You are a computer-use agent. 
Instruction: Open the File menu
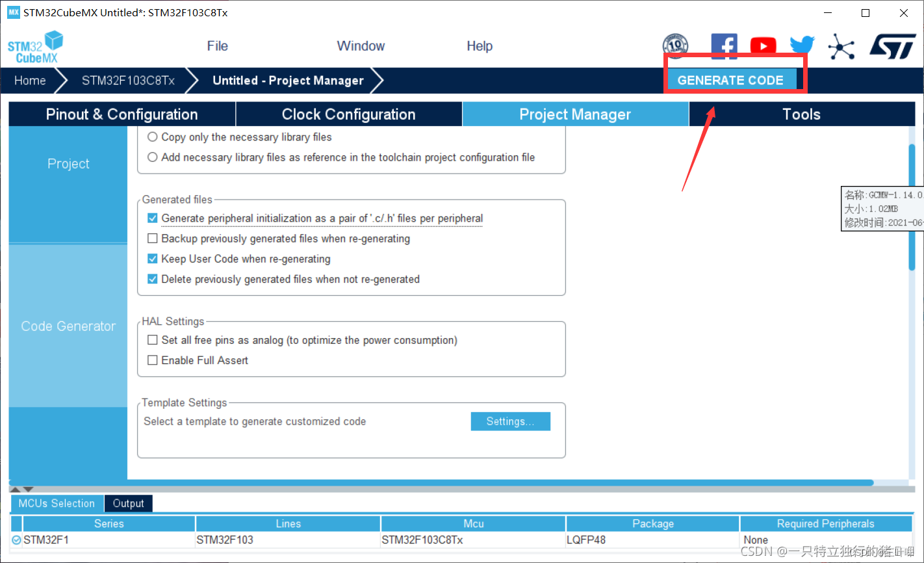point(217,46)
